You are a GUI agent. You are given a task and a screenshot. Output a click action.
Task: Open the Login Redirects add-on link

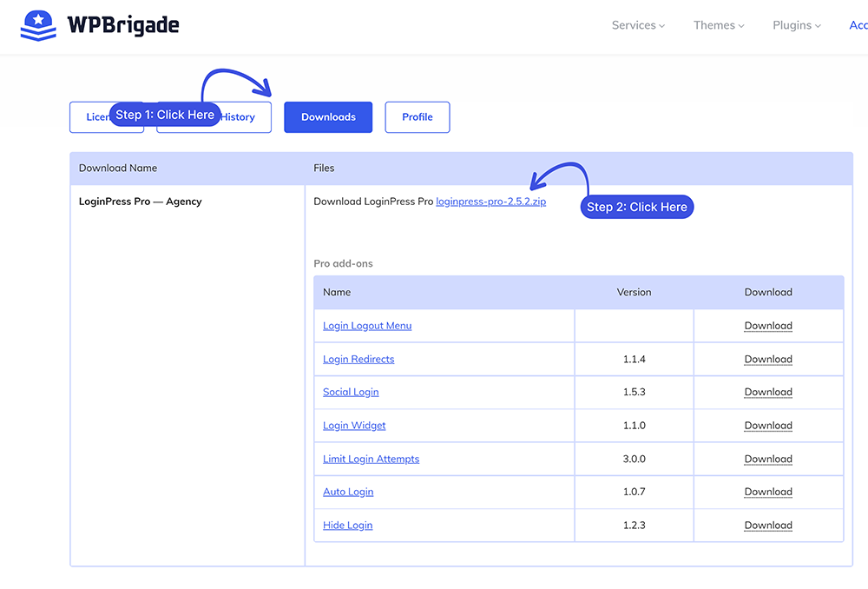pyautogui.click(x=358, y=359)
